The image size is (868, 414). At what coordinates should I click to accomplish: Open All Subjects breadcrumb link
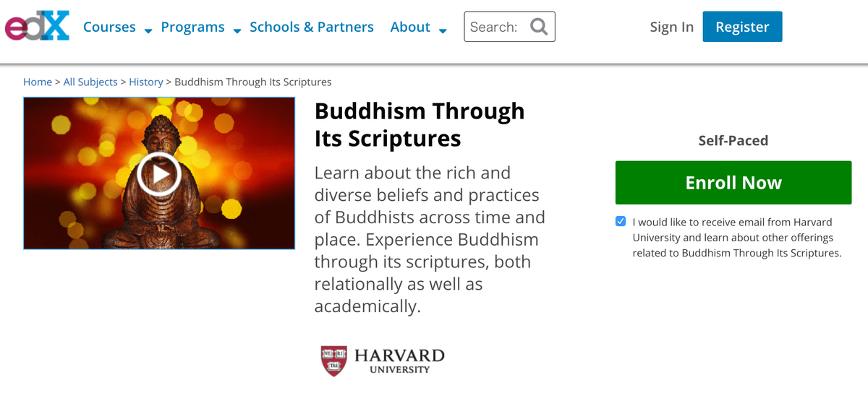tap(90, 82)
